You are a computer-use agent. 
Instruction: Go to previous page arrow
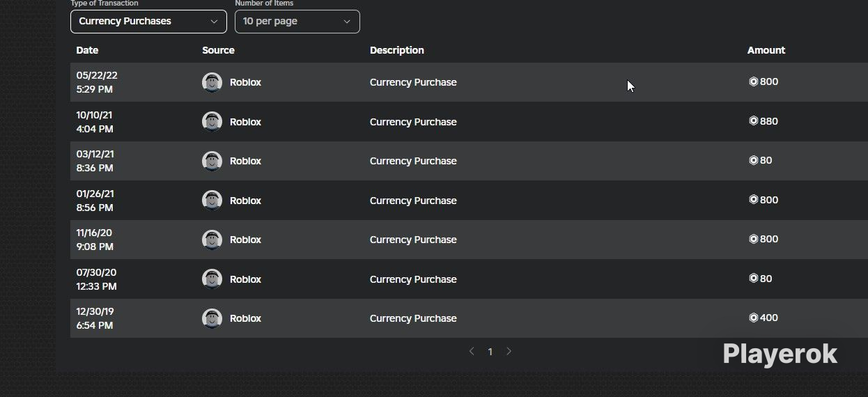pos(472,352)
